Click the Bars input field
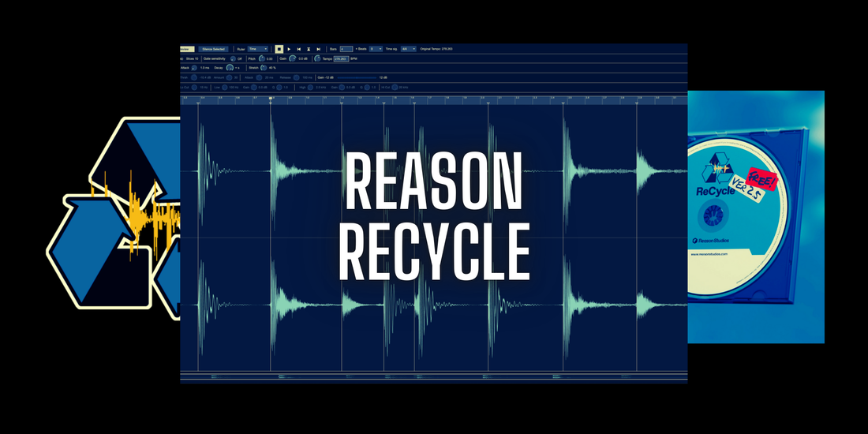The height and width of the screenshot is (434, 868). coord(346,49)
